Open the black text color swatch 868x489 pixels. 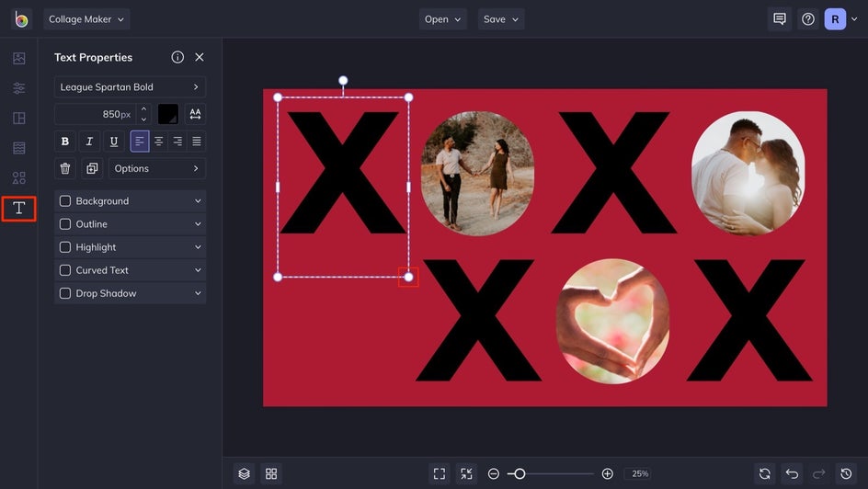[168, 114]
